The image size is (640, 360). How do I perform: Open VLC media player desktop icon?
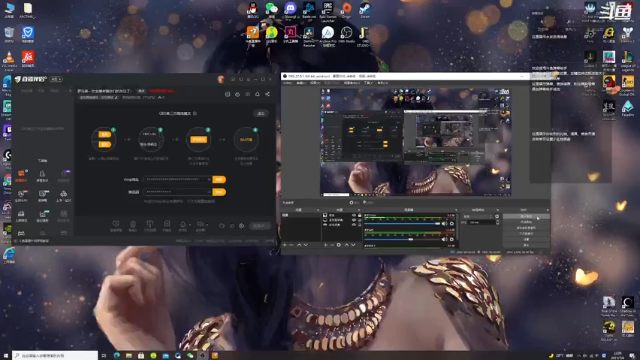click(x=9, y=60)
